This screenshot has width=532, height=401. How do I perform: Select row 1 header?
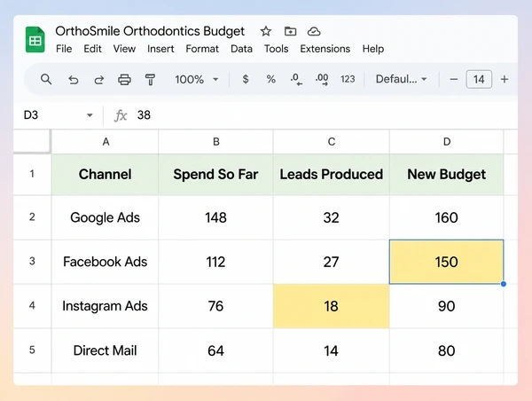point(32,174)
